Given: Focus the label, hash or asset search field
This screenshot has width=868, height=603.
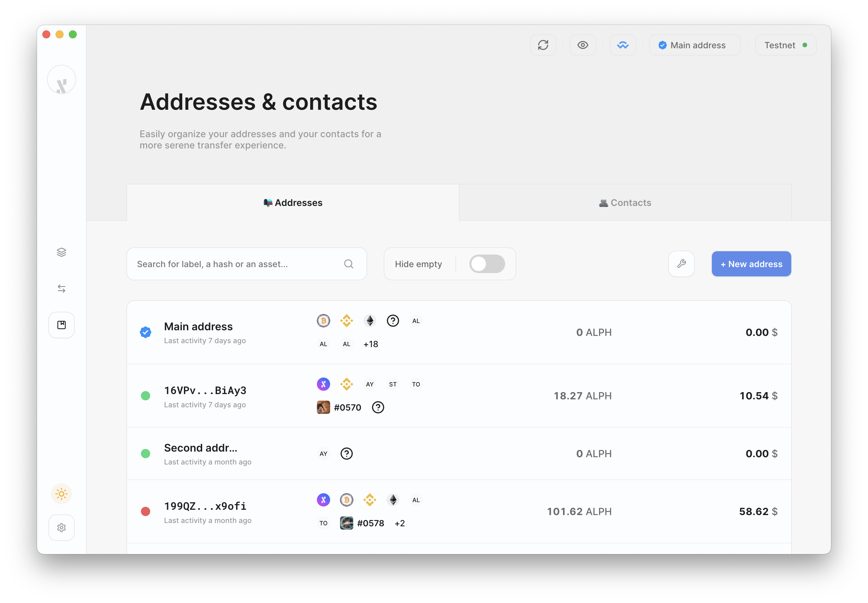Looking at the screenshot, I should tap(246, 264).
